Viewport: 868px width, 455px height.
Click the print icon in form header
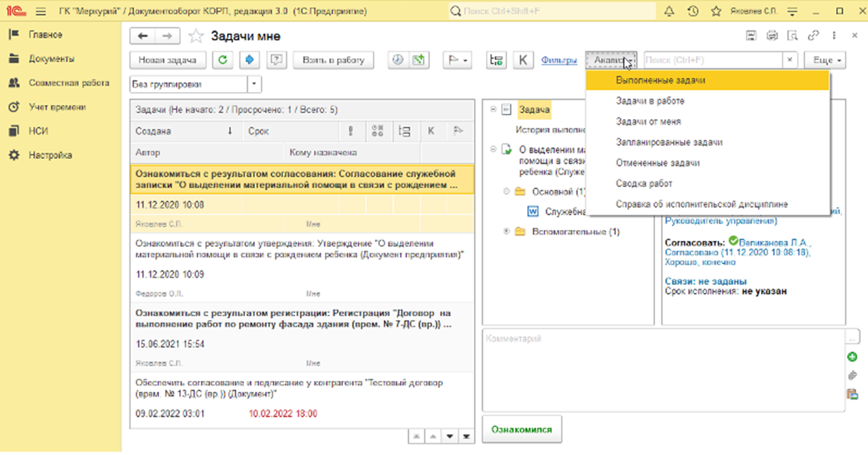coord(771,36)
